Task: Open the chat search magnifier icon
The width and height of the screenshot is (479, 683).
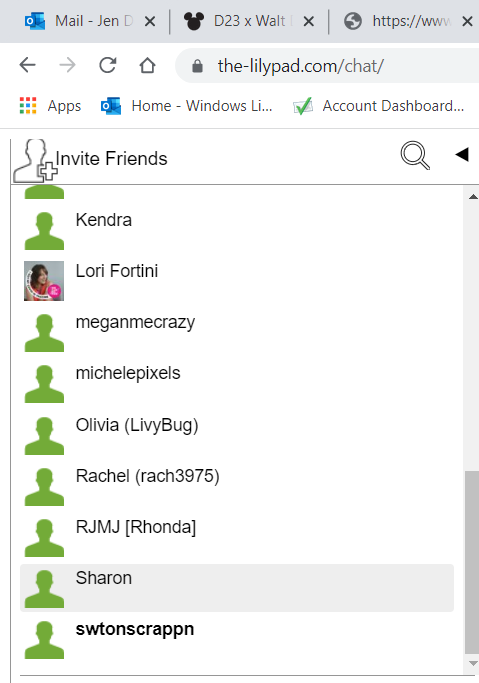Action: tap(415, 155)
